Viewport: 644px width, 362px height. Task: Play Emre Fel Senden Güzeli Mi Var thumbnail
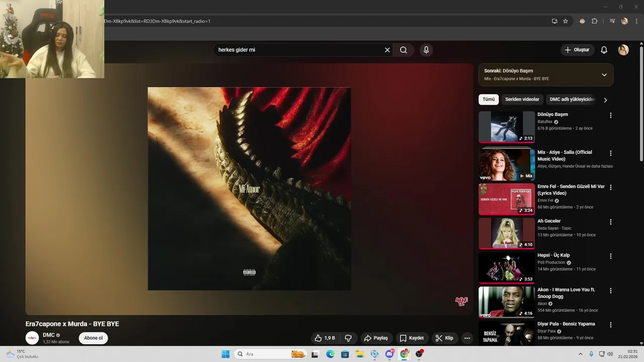507,199
